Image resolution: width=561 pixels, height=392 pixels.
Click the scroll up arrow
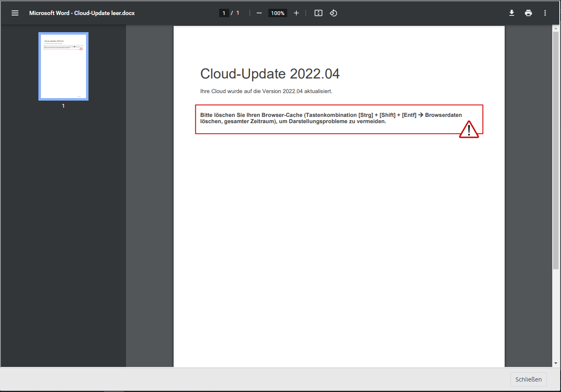(556, 29)
